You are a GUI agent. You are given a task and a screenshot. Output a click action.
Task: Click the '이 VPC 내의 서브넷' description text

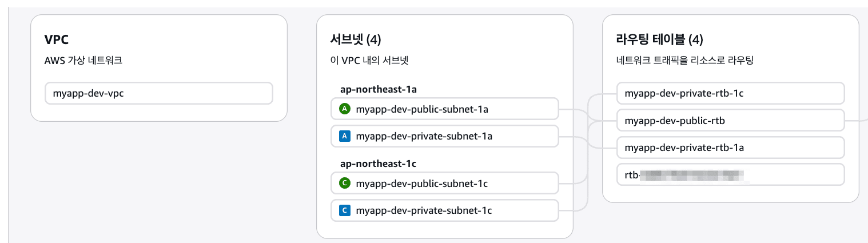(x=369, y=60)
